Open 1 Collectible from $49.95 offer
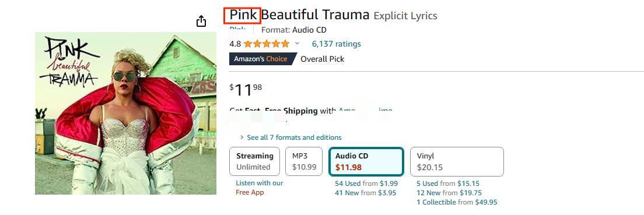The height and width of the screenshot is (215, 644). tap(457, 202)
